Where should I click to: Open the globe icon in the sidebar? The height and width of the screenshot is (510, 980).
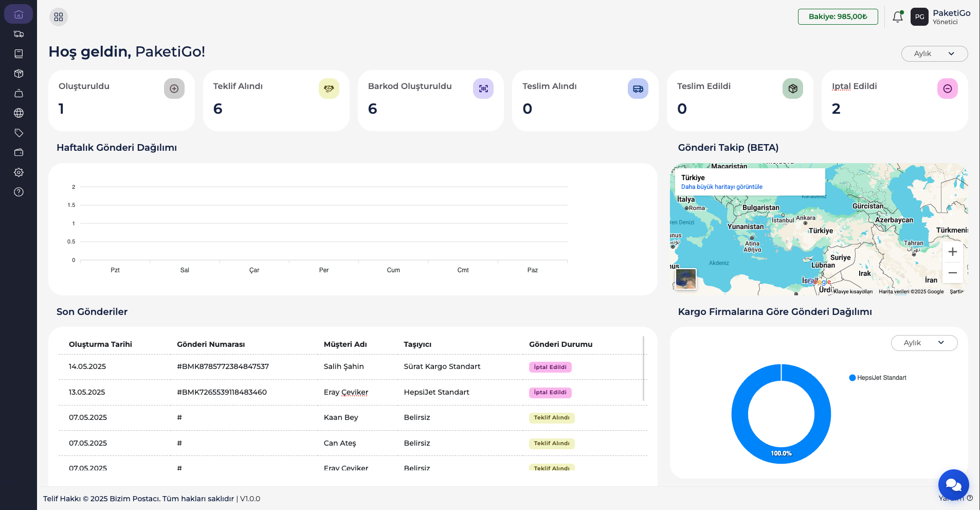19,113
